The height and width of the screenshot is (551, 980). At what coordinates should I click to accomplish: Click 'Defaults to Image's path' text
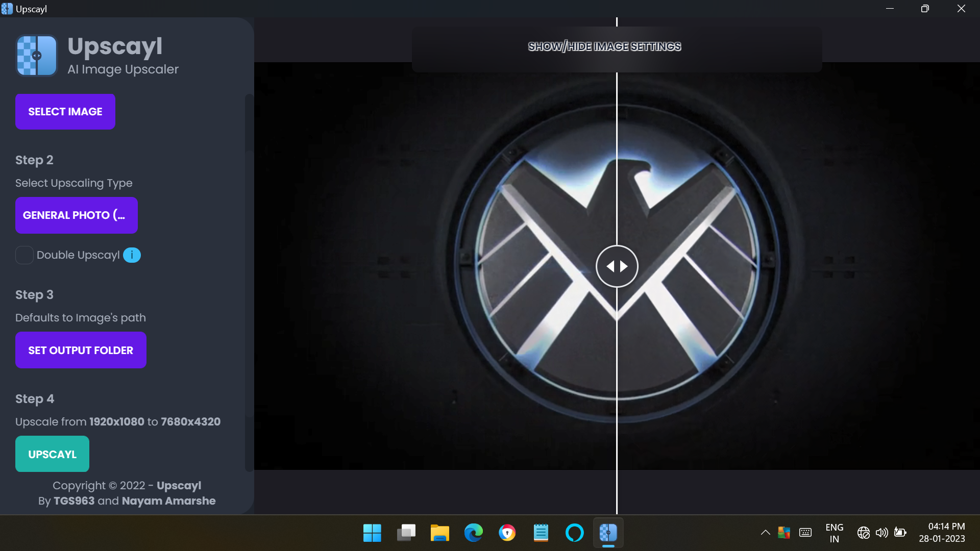pos(81,318)
